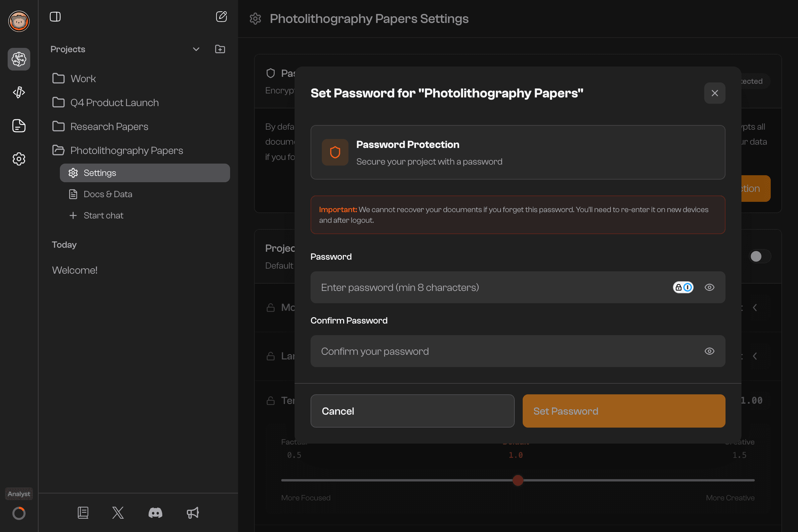Click the lock icon in the Temperature row
798x532 pixels.
point(271,401)
